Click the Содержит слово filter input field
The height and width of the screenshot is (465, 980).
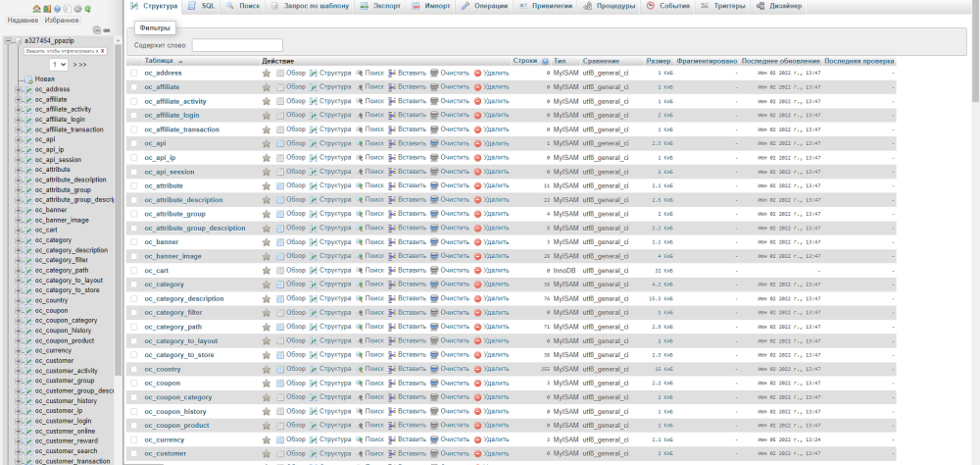[x=237, y=45]
